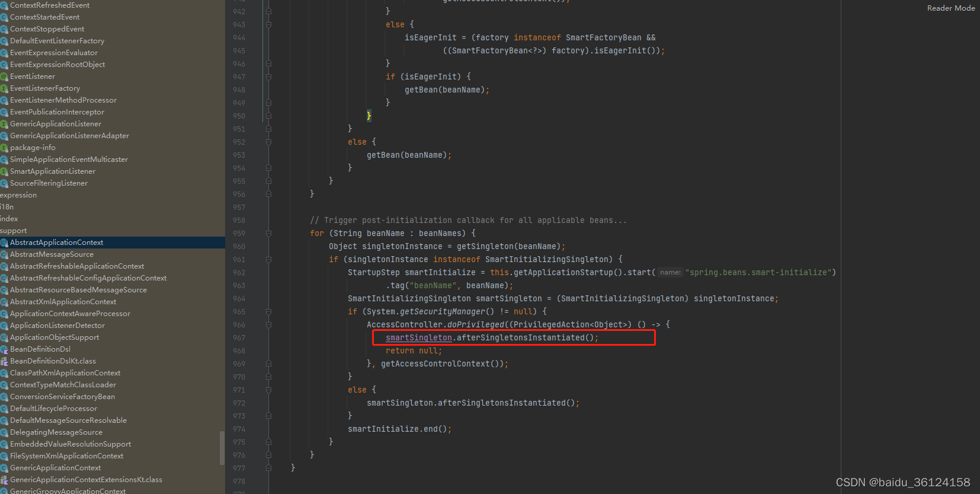
Task: Open the index package node
Action: (x=9, y=219)
